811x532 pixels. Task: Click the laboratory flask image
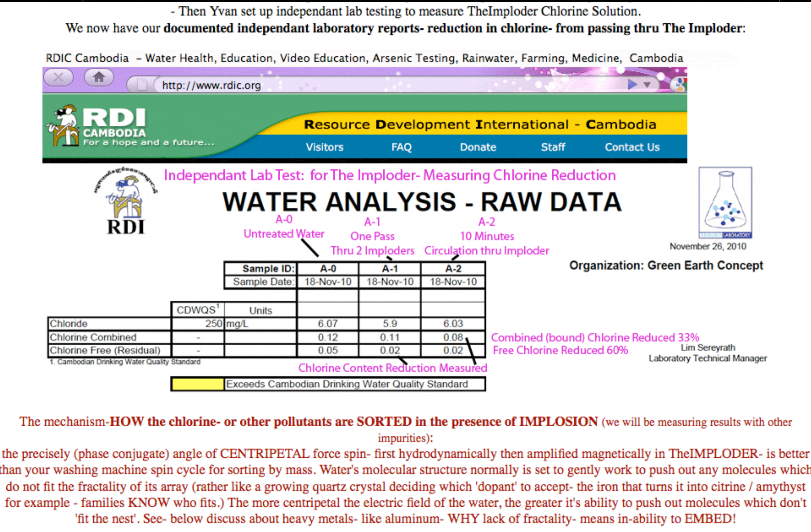(x=725, y=203)
